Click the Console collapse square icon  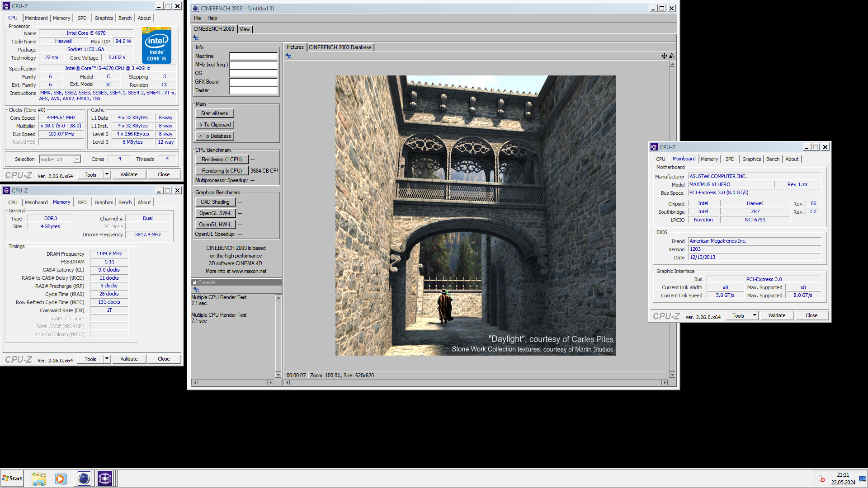click(195, 282)
